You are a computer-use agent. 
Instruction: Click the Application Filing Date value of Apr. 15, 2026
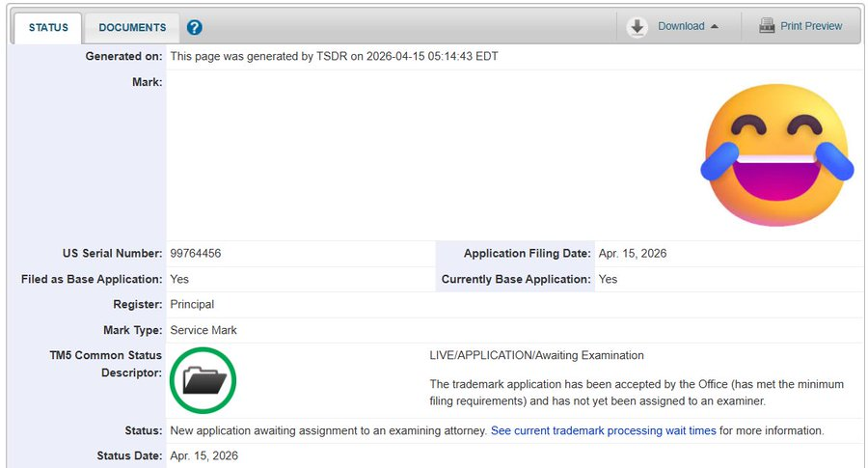click(x=632, y=253)
